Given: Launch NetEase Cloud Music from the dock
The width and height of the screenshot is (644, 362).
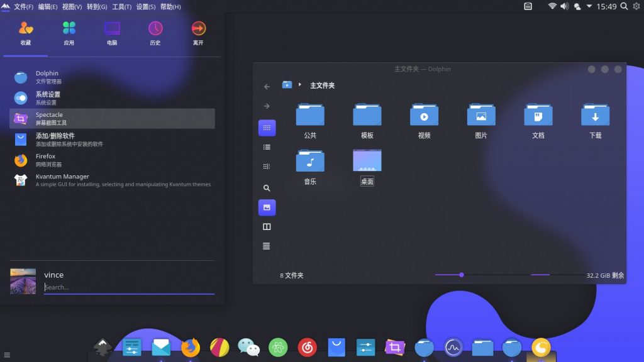Looking at the screenshot, I should click(308, 346).
